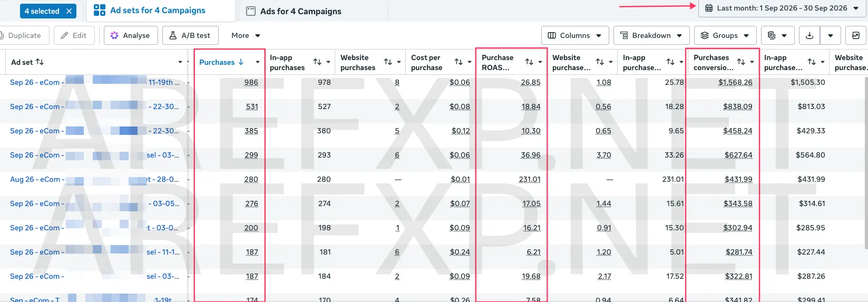Sort the Cost per purchase column
The height and width of the screenshot is (302, 868).
(x=459, y=62)
